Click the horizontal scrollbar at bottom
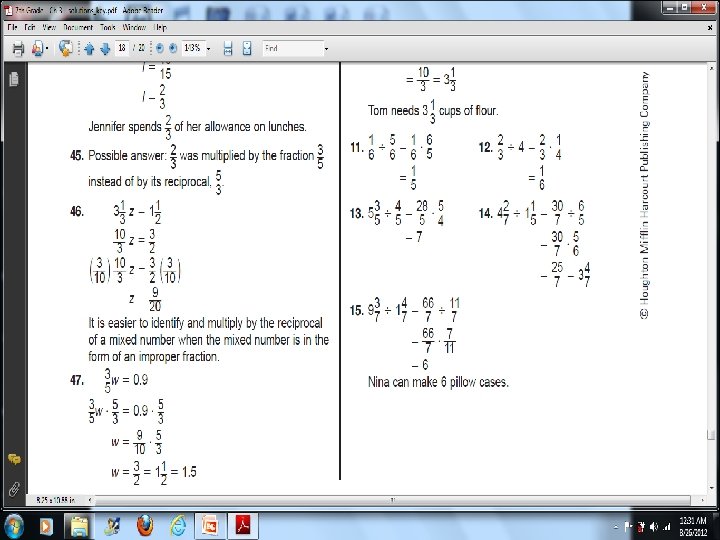720x540 pixels. coord(393,500)
